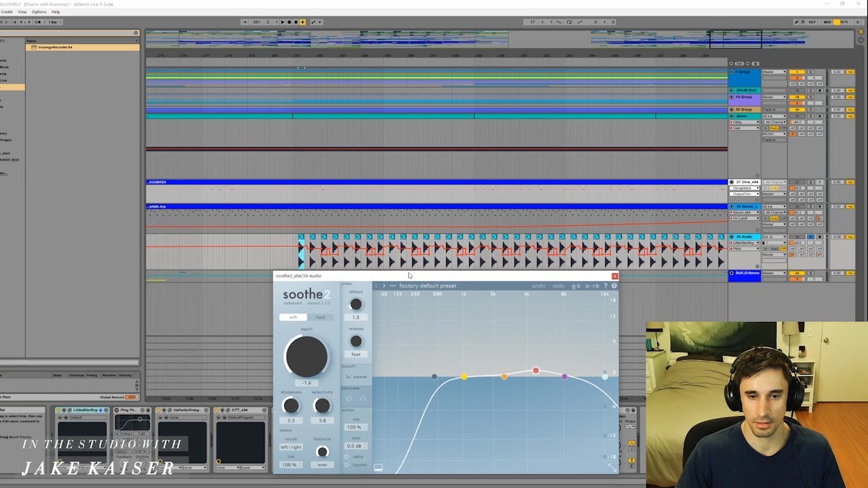The width and height of the screenshot is (868, 488).
Task: Toggle automation arm button in transport
Action: point(313,22)
